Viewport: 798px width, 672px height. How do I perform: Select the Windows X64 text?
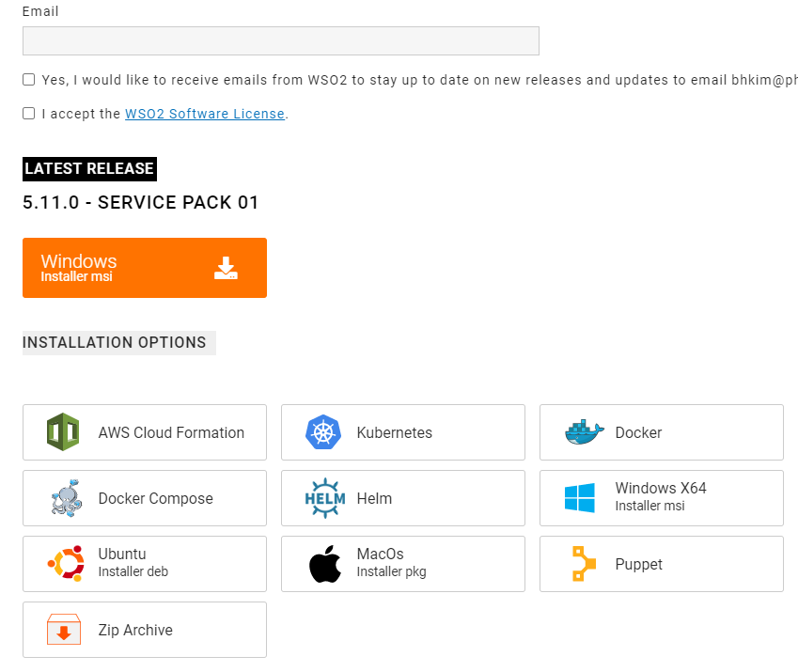661,488
